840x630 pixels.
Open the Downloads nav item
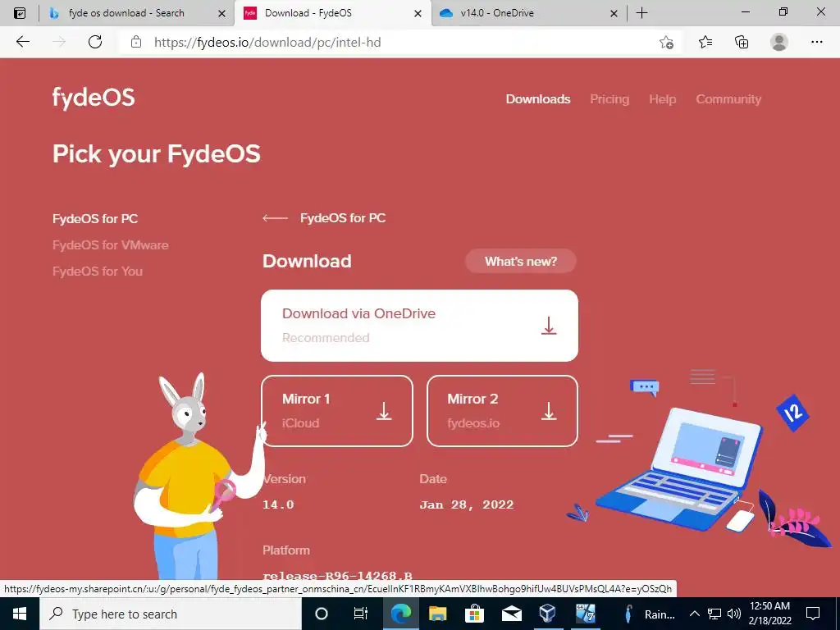[x=538, y=99]
